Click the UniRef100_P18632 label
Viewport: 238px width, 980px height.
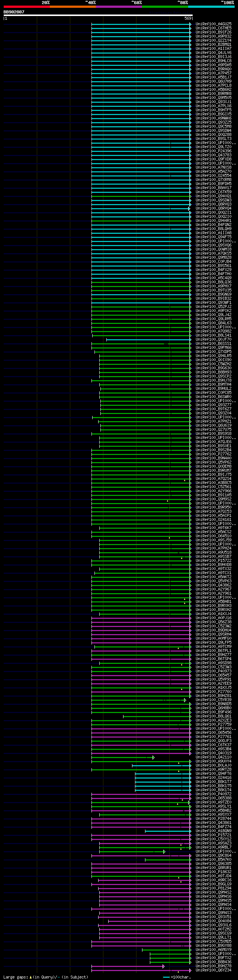(213, 872)
